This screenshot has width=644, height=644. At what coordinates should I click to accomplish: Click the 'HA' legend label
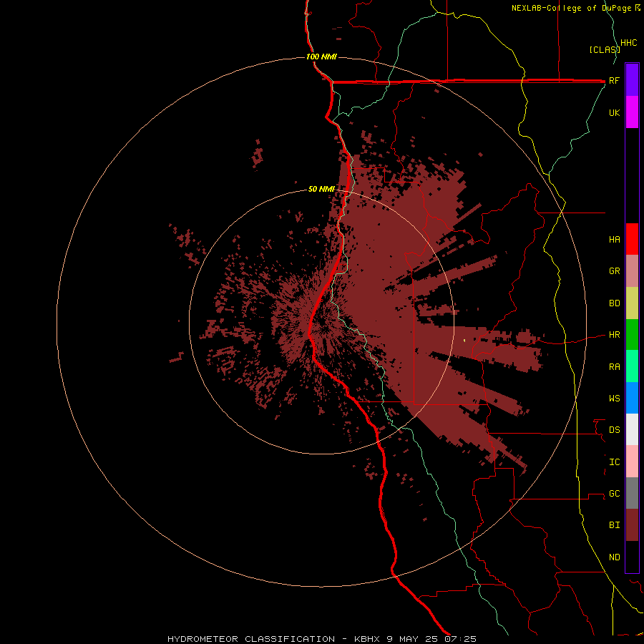coord(614,239)
